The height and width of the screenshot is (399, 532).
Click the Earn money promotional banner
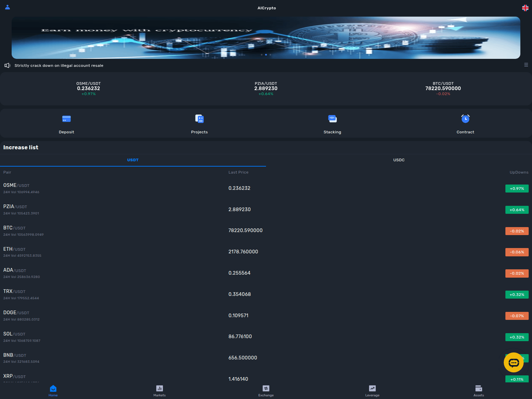point(266,38)
